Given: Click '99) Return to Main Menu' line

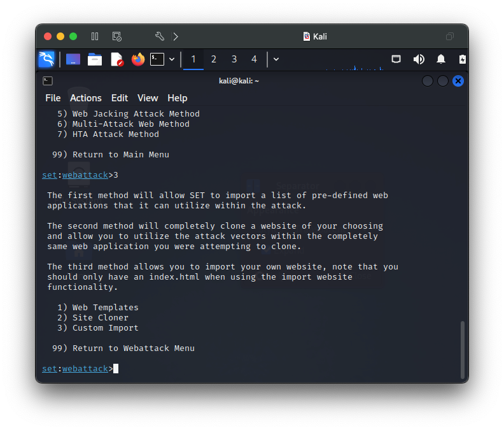Looking at the screenshot, I should pos(111,155).
